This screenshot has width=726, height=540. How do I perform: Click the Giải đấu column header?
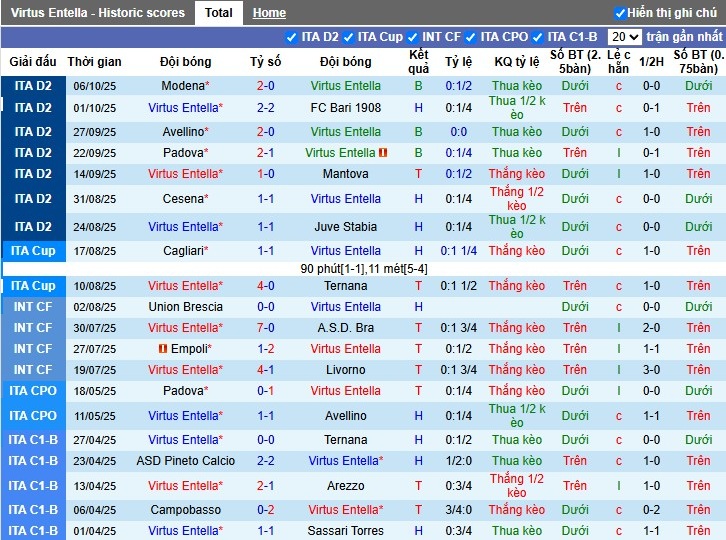[x=33, y=62]
